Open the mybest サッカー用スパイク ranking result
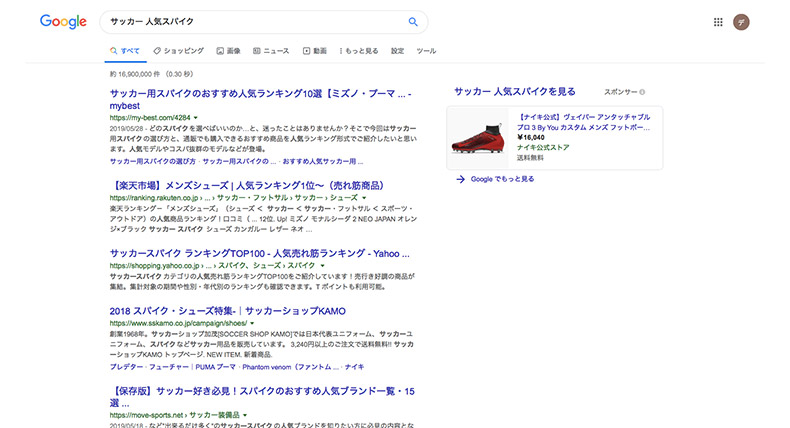790x428 pixels. pos(260,99)
